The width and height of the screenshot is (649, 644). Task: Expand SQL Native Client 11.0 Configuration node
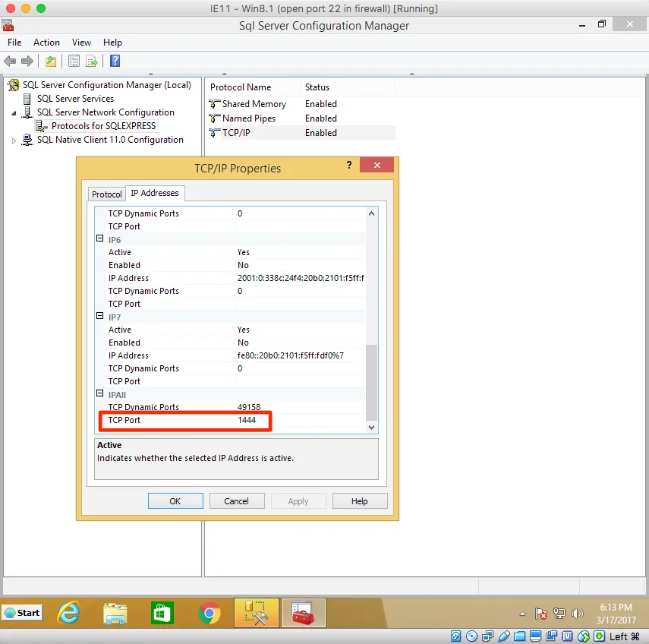click(x=14, y=140)
